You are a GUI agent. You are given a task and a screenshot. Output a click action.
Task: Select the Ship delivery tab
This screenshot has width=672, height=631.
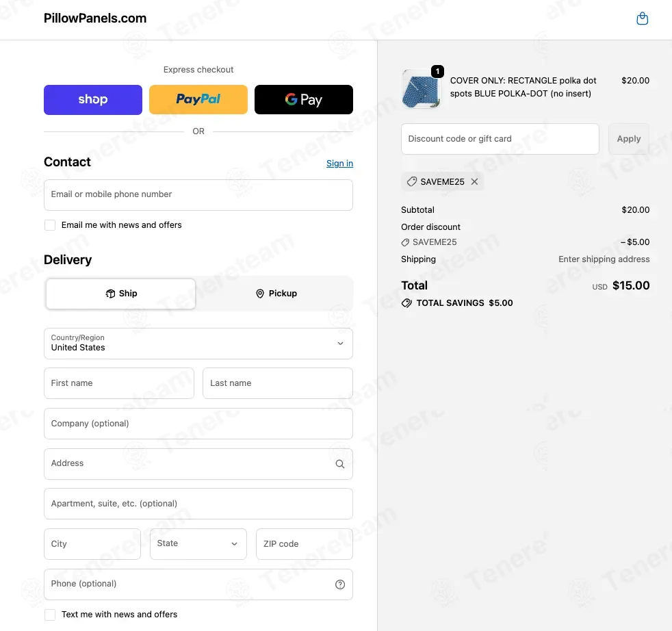click(x=121, y=294)
